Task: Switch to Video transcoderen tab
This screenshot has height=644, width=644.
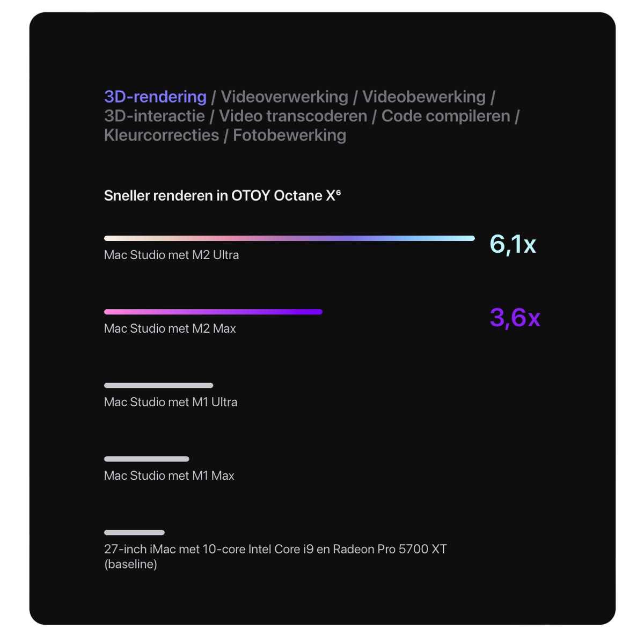Action: click(x=293, y=116)
